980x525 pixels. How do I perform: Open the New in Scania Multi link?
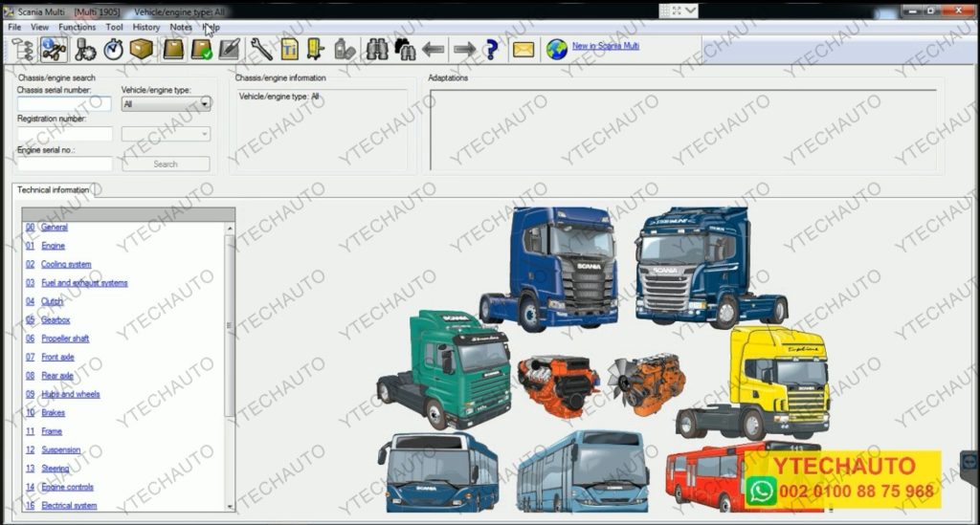pyautogui.click(x=606, y=46)
